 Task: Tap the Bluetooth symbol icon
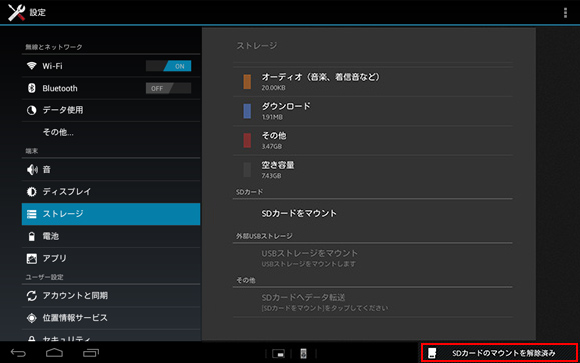coord(31,88)
